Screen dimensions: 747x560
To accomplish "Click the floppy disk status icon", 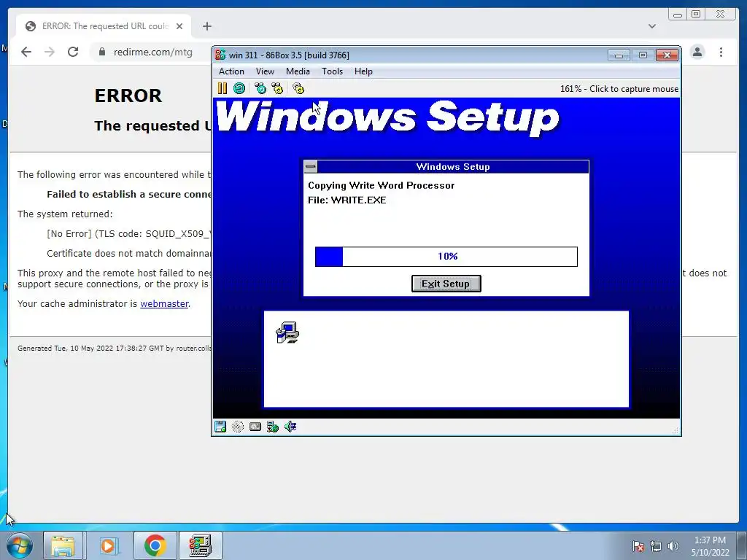I will [220, 426].
